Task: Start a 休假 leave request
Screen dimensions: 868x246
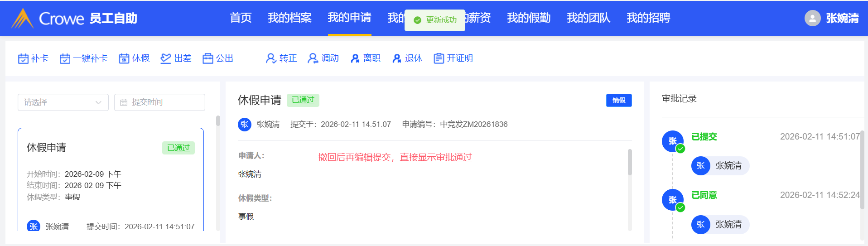Action: (x=134, y=58)
